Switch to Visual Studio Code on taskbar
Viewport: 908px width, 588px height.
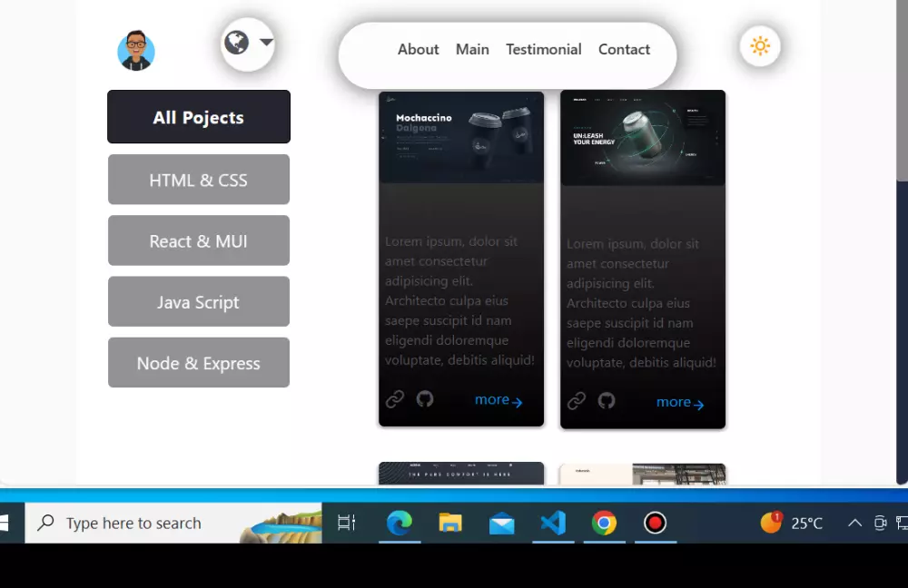coord(553,524)
